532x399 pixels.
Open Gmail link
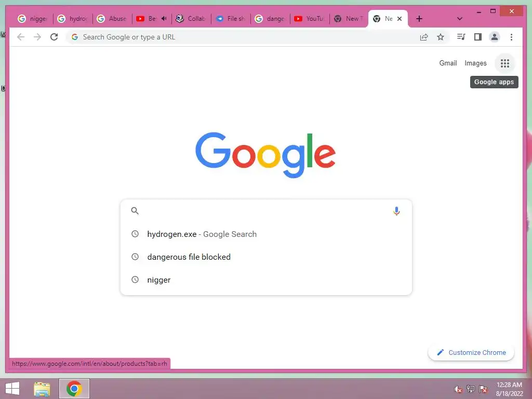pyautogui.click(x=448, y=63)
